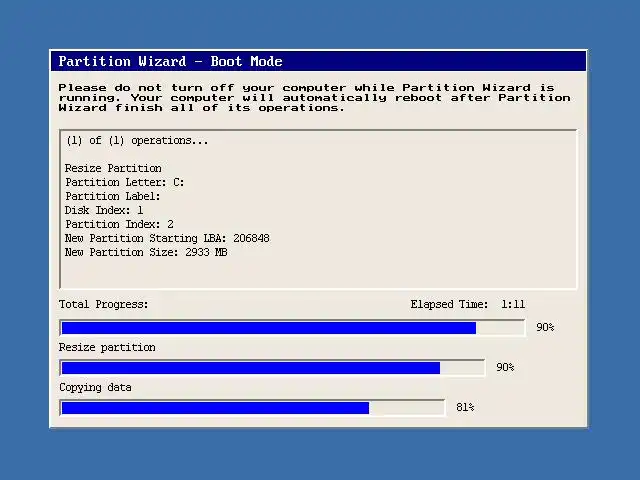Click the 'Partition Index: 2' line
This screenshot has height=480, width=640.
119,224
